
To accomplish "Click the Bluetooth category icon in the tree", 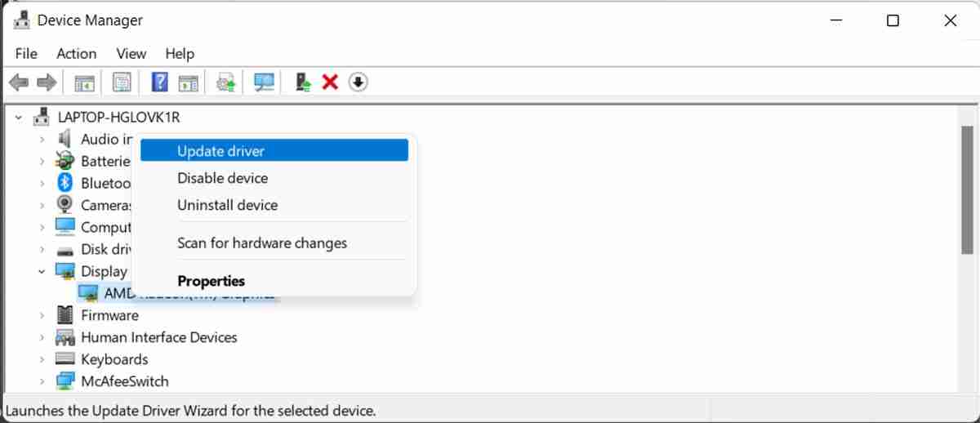I will click(65, 183).
